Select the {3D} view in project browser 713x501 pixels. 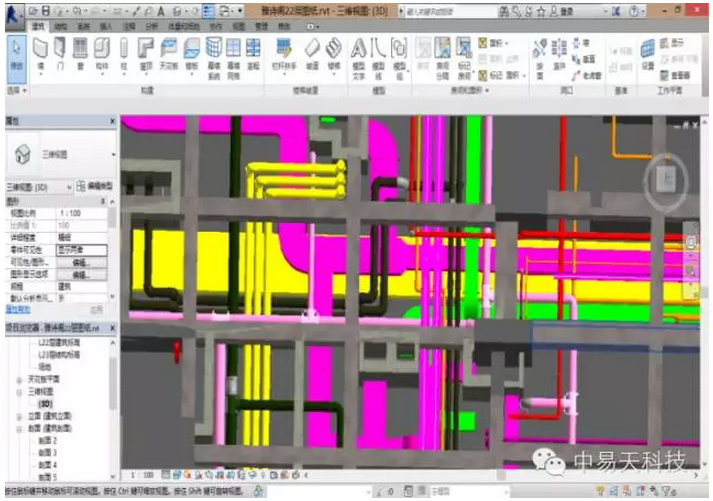pyautogui.click(x=44, y=404)
